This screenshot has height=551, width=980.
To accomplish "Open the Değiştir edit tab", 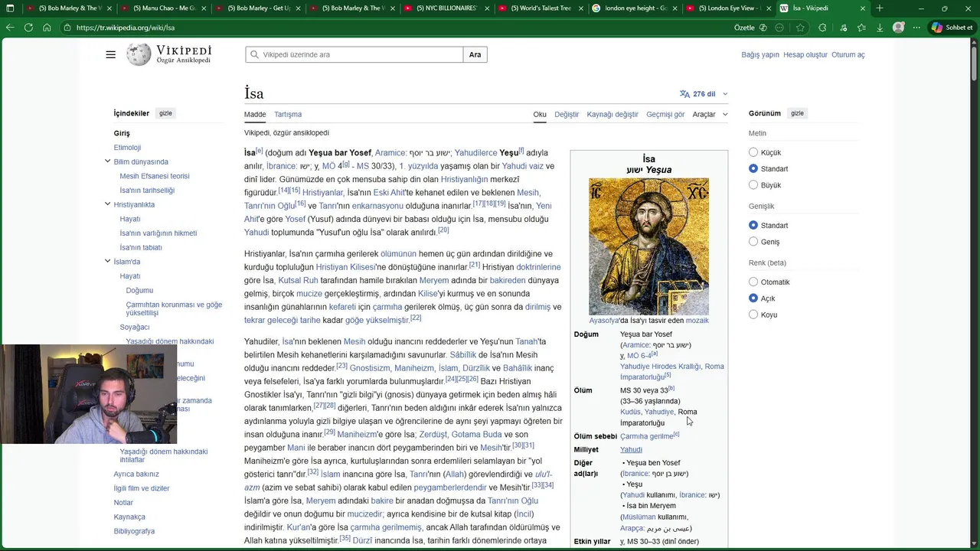I will [x=567, y=114].
